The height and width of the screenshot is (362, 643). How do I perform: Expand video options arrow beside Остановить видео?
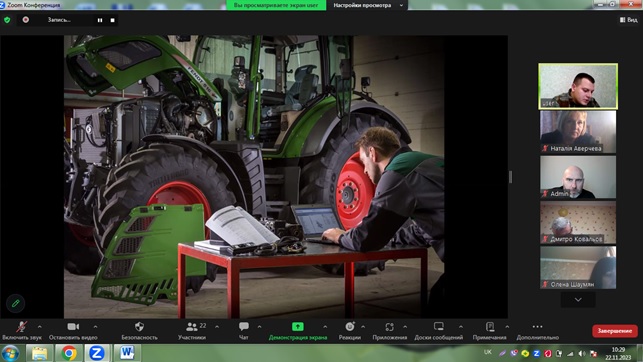click(95, 327)
